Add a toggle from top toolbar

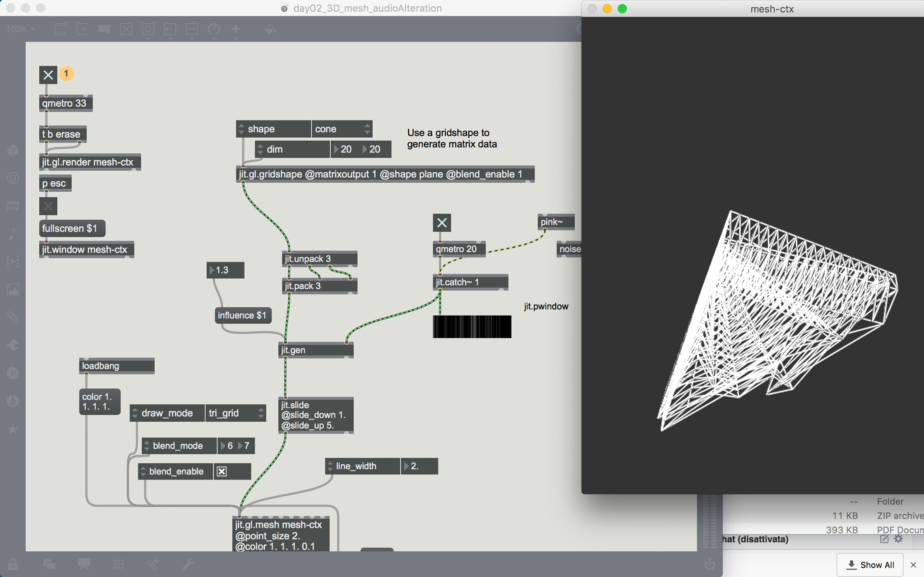(126, 29)
